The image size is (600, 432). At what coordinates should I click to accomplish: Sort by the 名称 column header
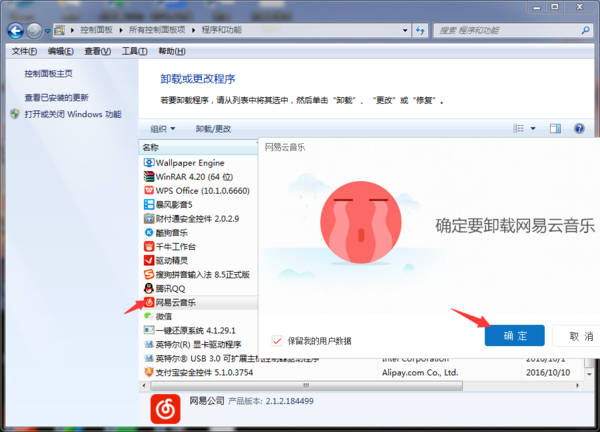[198, 147]
